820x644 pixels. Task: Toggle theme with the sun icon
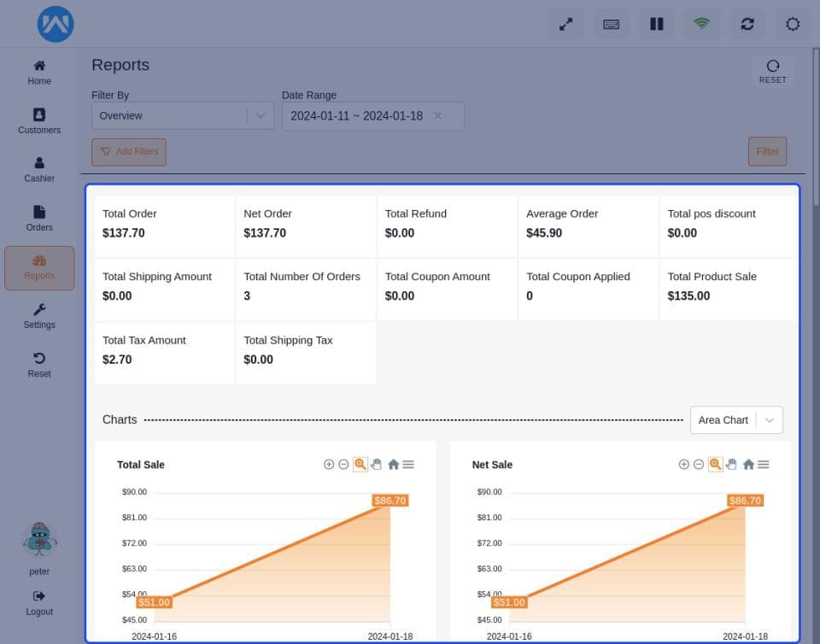click(x=793, y=24)
